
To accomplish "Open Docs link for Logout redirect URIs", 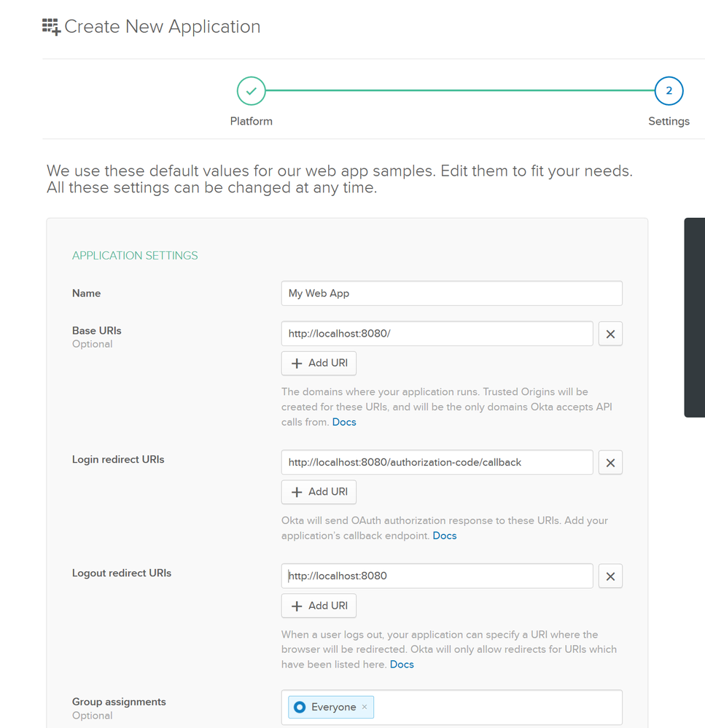I will coord(402,665).
